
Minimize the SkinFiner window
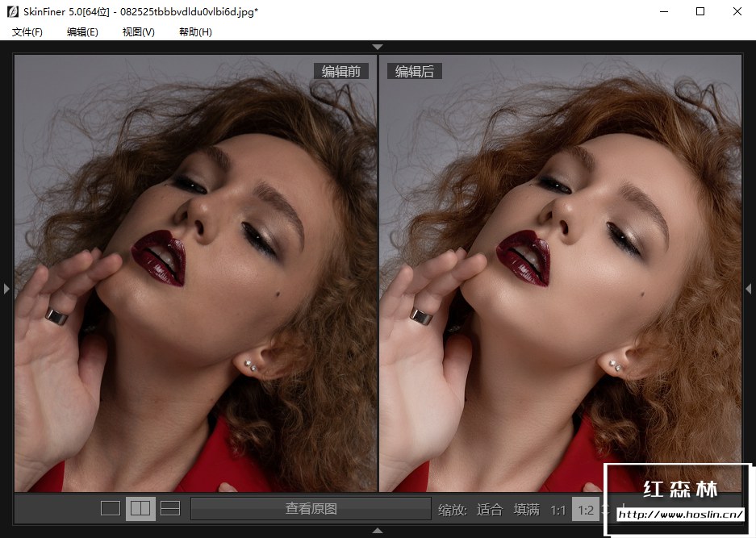point(664,11)
